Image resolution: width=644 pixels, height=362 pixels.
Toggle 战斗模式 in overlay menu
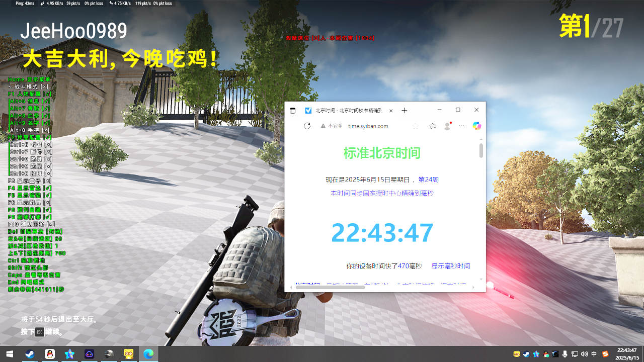[x=29, y=87]
